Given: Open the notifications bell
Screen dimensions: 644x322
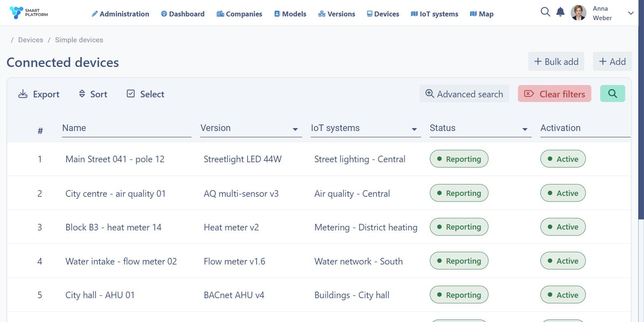Looking at the screenshot, I should click(x=560, y=12).
